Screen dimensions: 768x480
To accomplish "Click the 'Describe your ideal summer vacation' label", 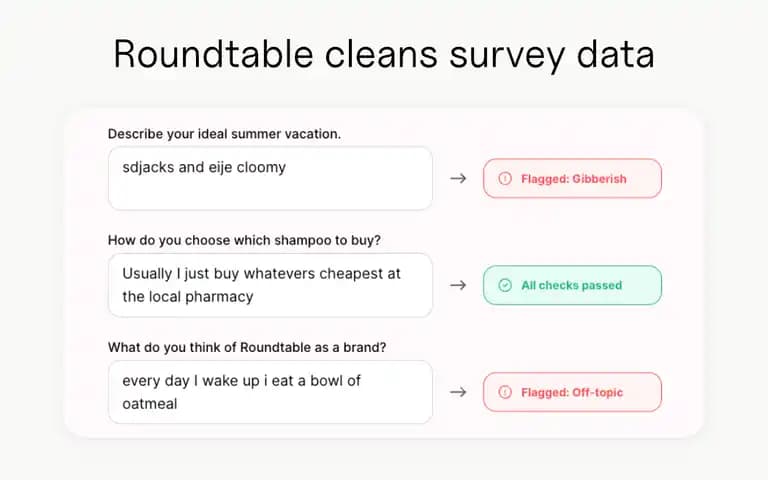I will (224, 134).
